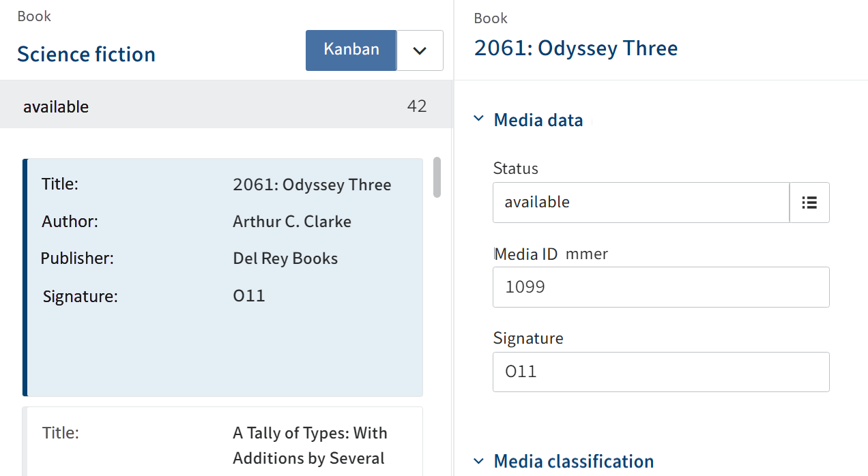Click the book list vertical scrollbar
The width and height of the screenshot is (868, 476).
[x=437, y=177]
